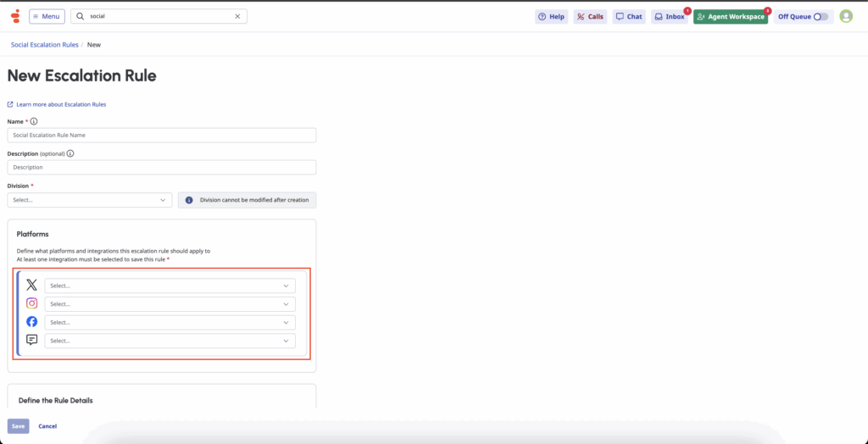Toggle the Off Queue switch
This screenshot has width=868, height=444.
pyautogui.click(x=820, y=16)
